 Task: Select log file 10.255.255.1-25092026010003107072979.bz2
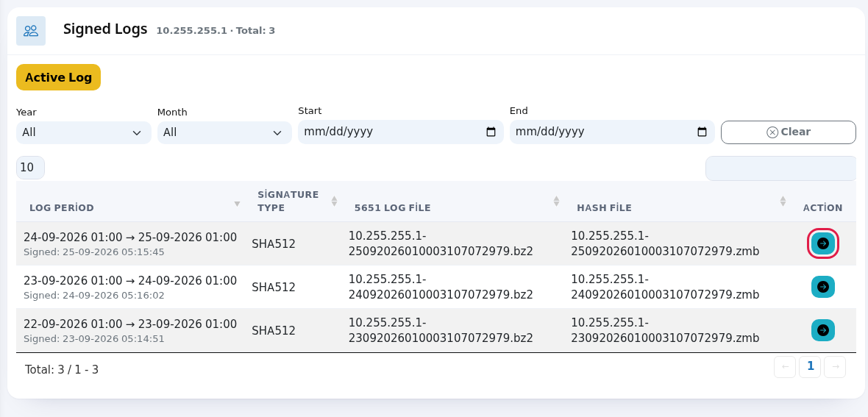click(441, 243)
